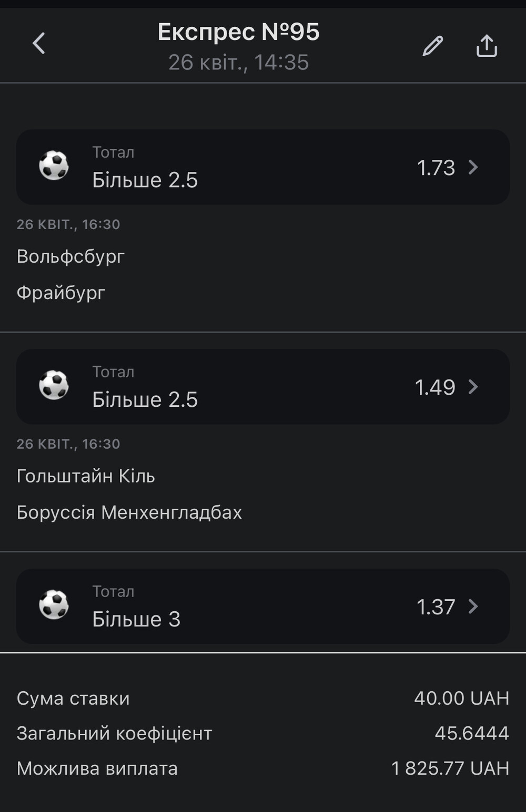526x812 pixels.
Task: Expand chevron next to odds 1.49
Action: 473,387
